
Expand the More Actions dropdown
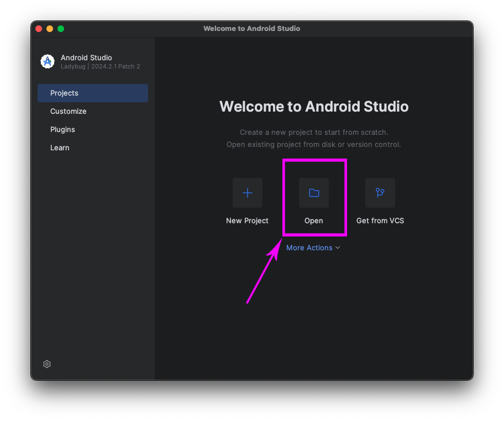click(x=313, y=248)
